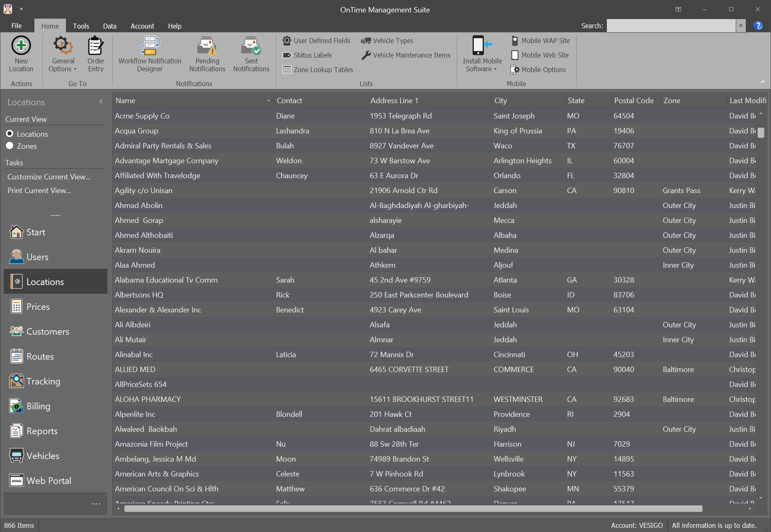Switch to the Data tab
Viewport: 771px width, 532px height.
109,26
